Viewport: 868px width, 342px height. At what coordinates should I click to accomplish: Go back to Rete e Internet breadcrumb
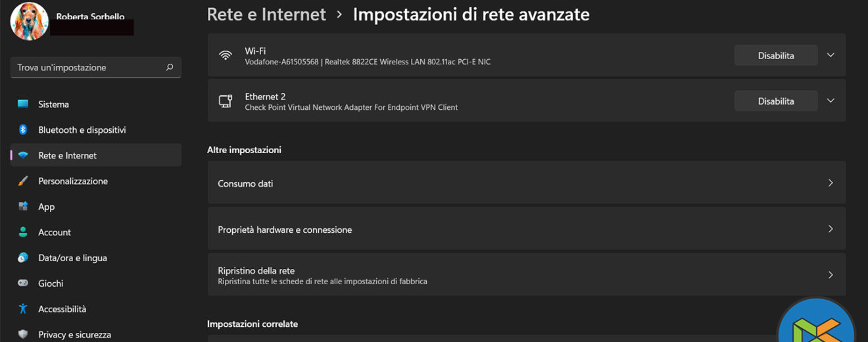pyautogui.click(x=266, y=14)
